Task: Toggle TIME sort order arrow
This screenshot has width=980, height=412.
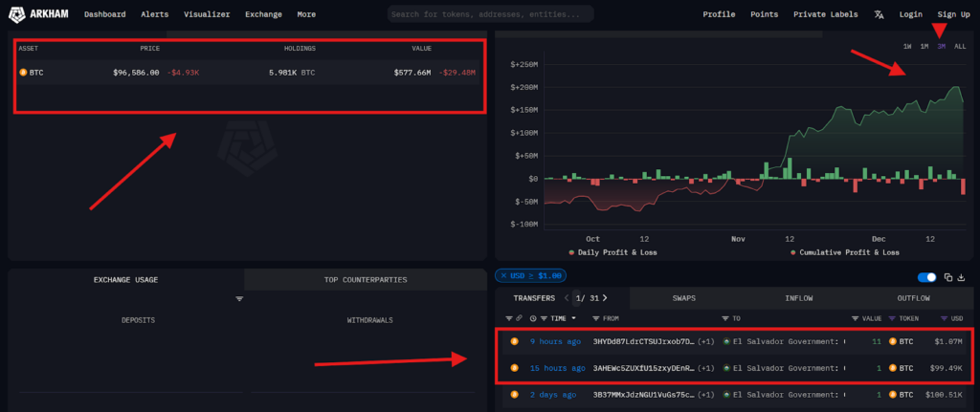Action: coord(574,318)
